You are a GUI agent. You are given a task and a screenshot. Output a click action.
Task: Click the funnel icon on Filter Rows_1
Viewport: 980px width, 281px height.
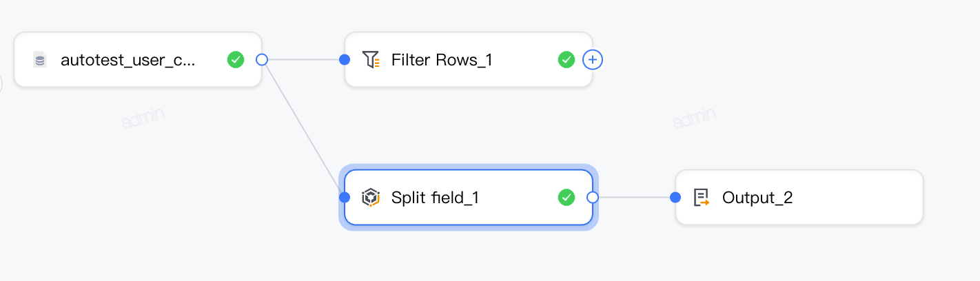(371, 60)
